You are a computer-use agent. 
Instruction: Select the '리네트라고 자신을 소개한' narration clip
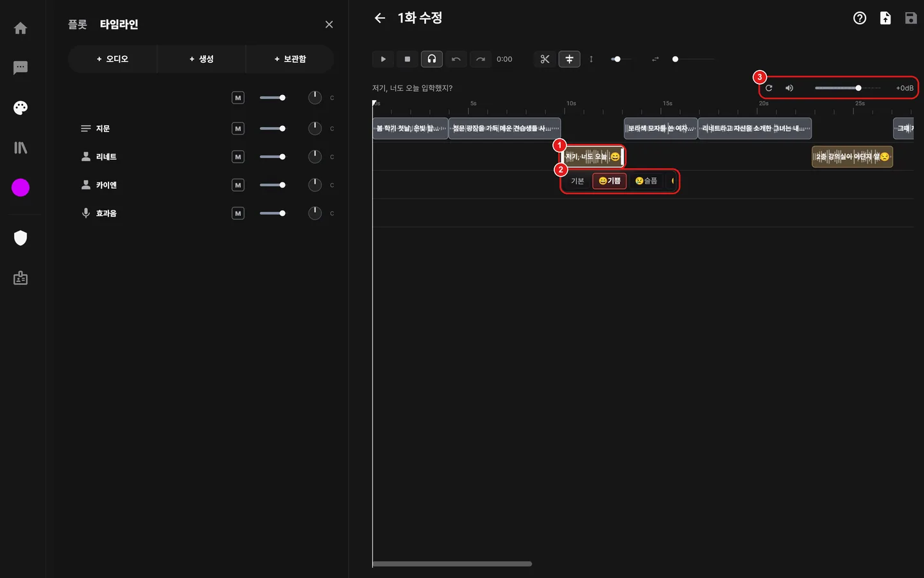click(x=755, y=128)
